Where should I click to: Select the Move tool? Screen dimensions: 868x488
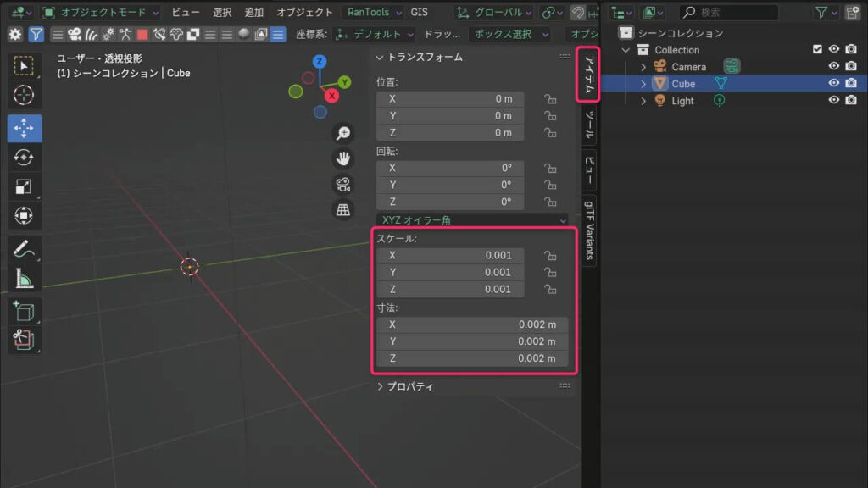[x=24, y=129]
